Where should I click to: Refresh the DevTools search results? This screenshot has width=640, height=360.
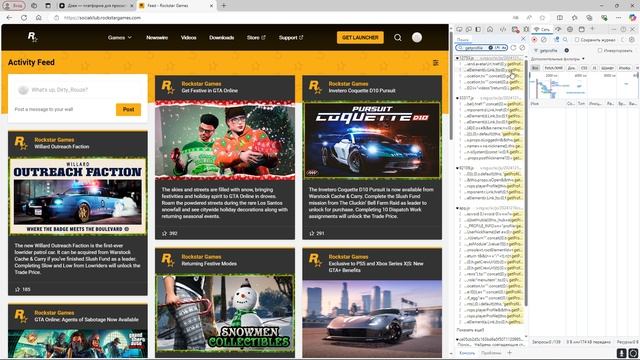[x=513, y=48]
